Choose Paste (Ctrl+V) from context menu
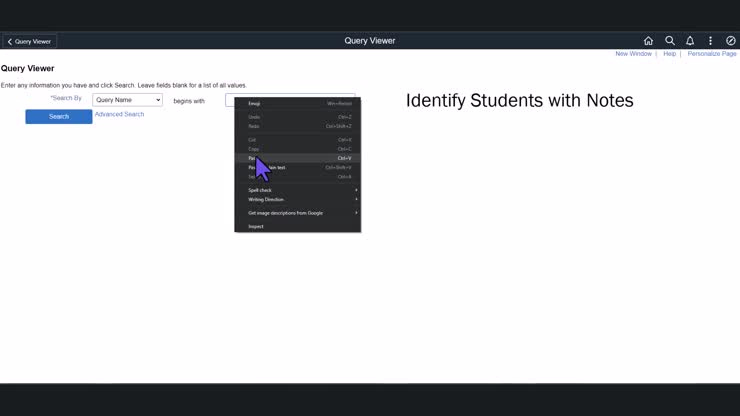This screenshot has height=416, width=740. [x=298, y=158]
